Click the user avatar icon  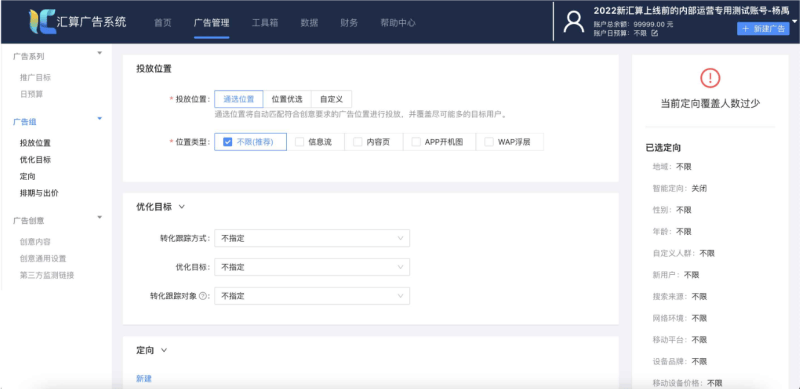pos(573,22)
